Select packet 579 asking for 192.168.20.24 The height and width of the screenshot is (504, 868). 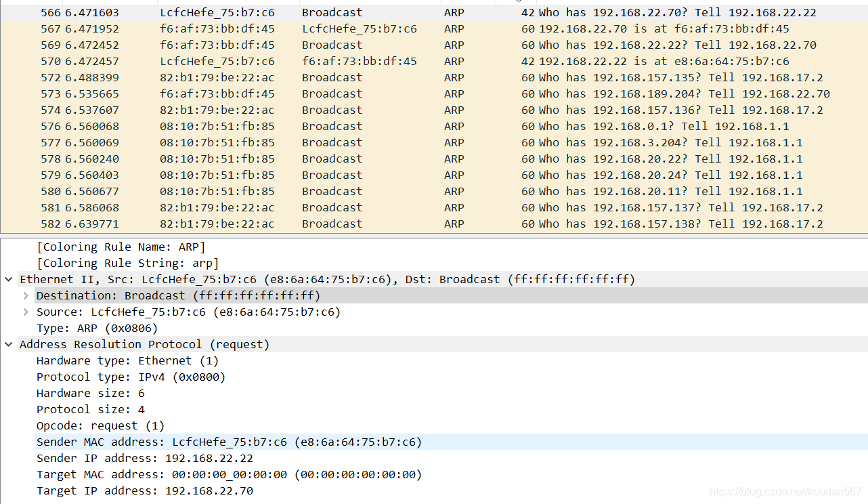pyautogui.click(x=434, y=175)
